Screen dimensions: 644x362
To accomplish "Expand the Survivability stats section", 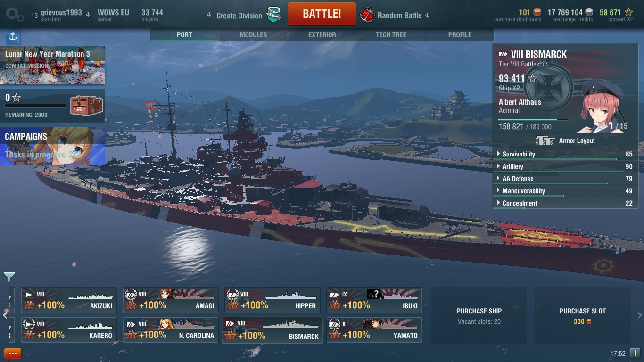I will point(565,154).
